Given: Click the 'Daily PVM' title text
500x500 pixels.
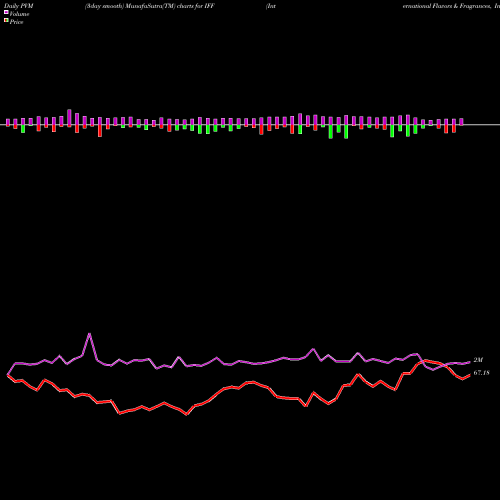Looking at the screenshot, I should tap(19, 6).
